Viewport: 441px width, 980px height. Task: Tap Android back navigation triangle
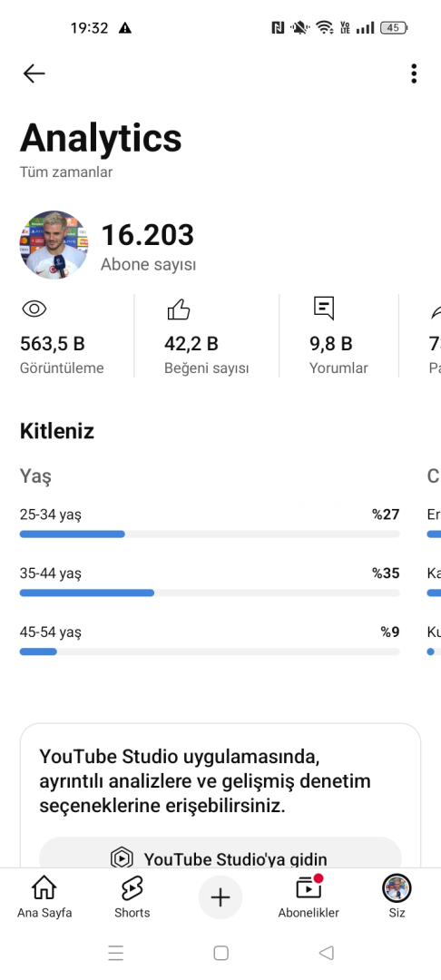[326, 953]
